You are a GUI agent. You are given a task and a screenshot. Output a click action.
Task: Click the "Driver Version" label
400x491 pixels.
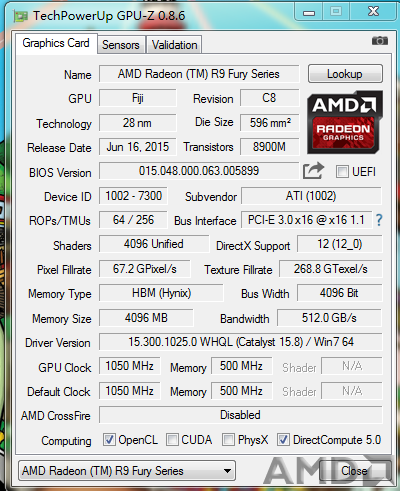pos(58,343)
